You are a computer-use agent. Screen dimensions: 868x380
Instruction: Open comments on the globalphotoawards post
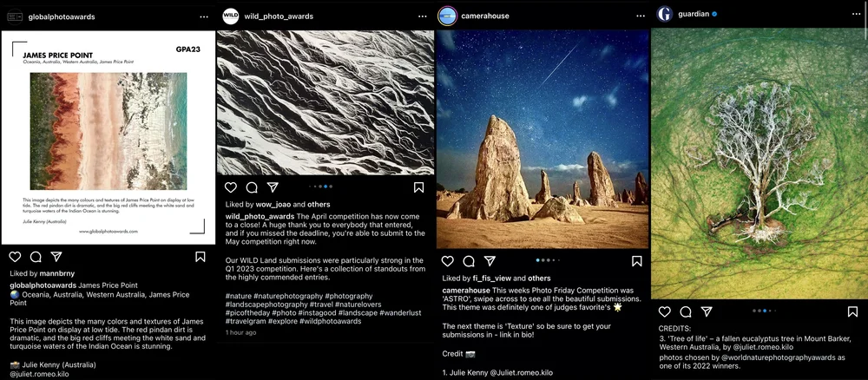(36, 257)
